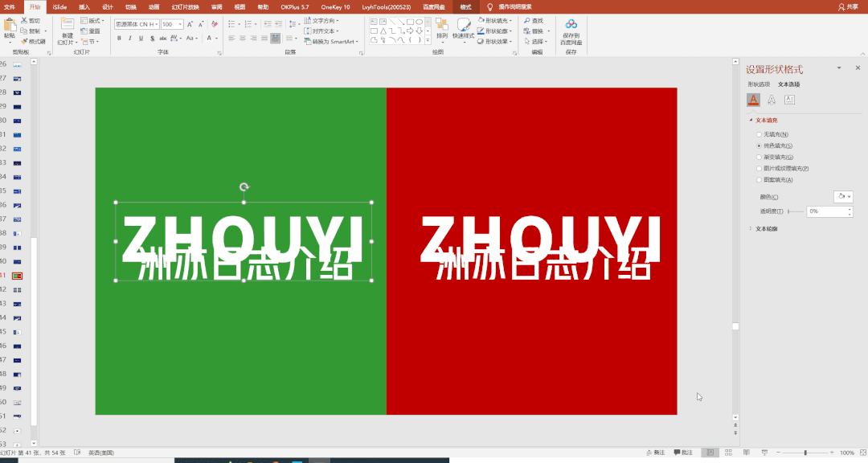
Task: Open Text Effects icon in format pane
Action: tap(772, 100)
